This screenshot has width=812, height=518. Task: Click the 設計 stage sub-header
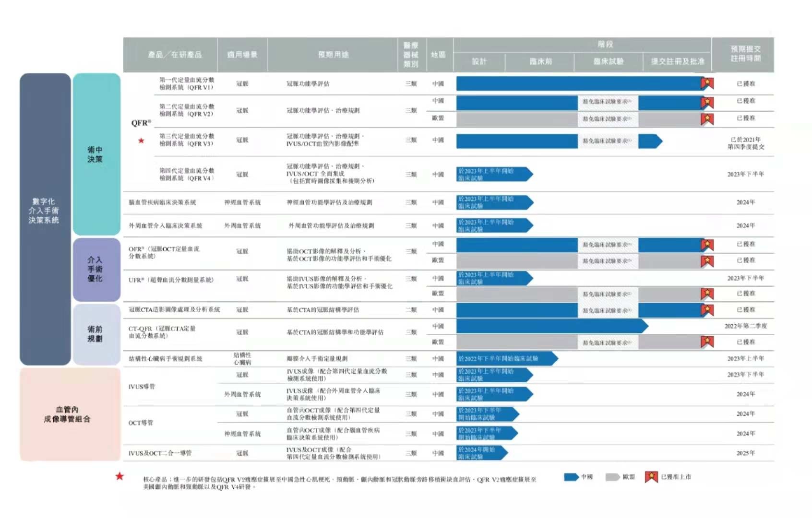pos(479,61)
